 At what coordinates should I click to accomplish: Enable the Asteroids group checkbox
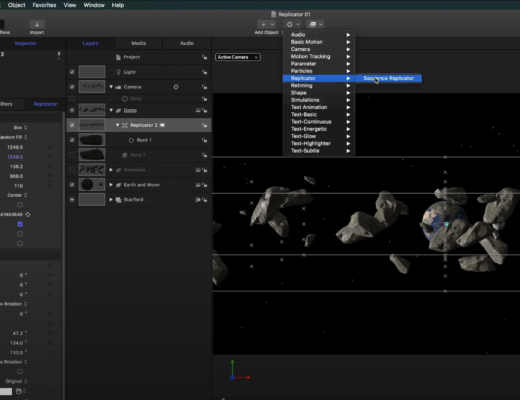click(x=72, y=170)
